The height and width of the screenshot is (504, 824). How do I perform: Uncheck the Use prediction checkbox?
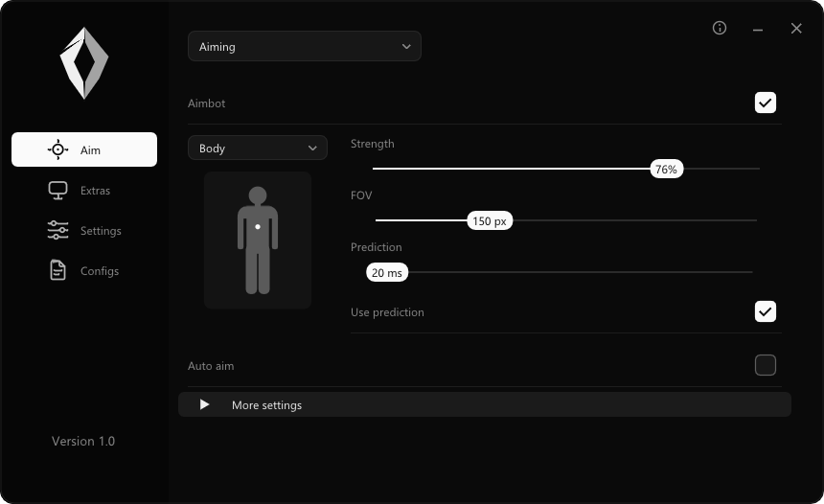766,311
